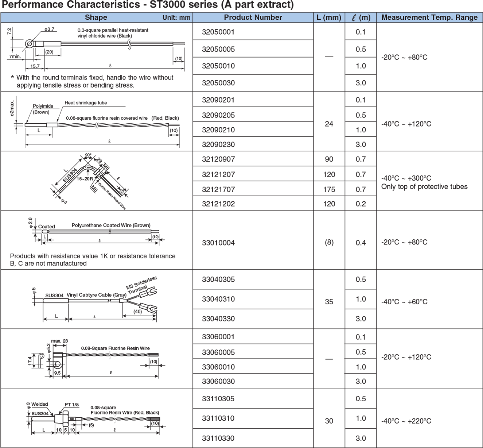Click the Measurement Temp. Range column header

tap(429, 18)
